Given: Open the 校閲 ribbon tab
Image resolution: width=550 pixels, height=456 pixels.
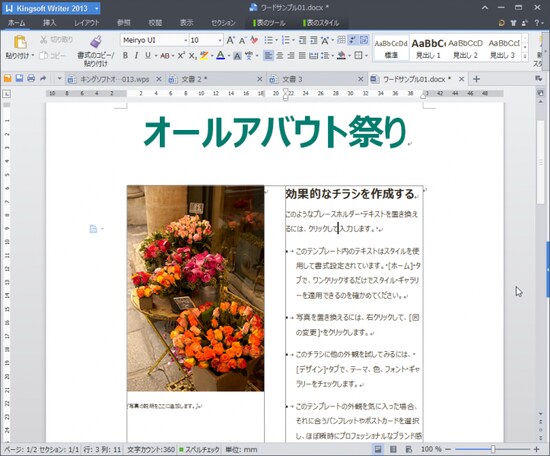Looking at the screenshot, I should coord(155,23).
